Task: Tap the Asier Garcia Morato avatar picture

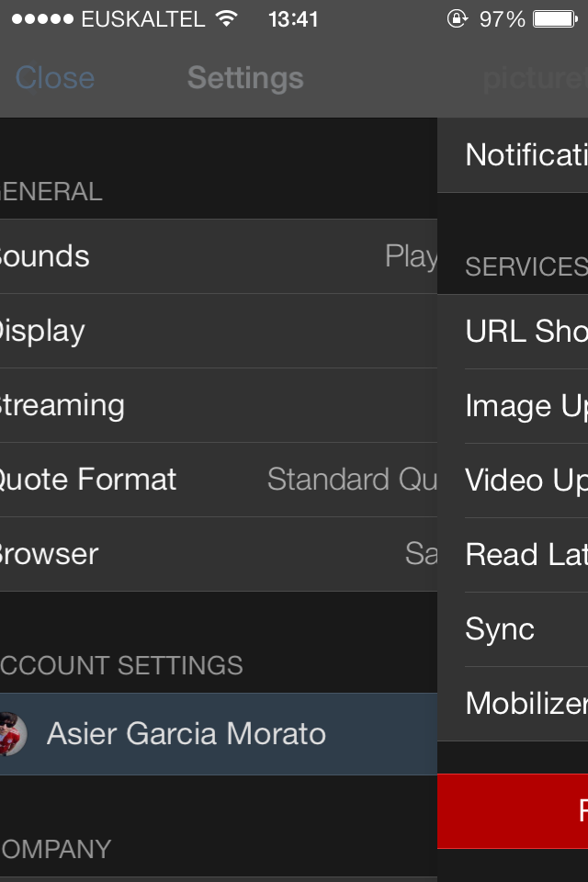Action: point(13,733)
